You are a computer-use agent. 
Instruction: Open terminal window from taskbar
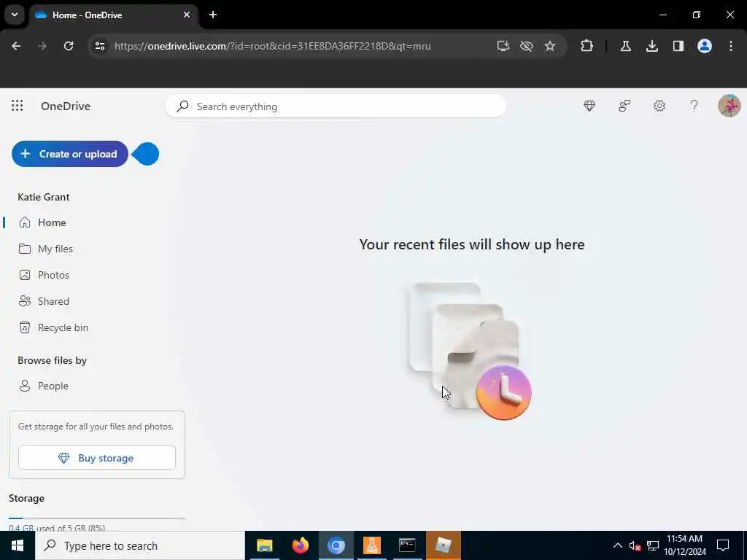click(x=407, y=545)
